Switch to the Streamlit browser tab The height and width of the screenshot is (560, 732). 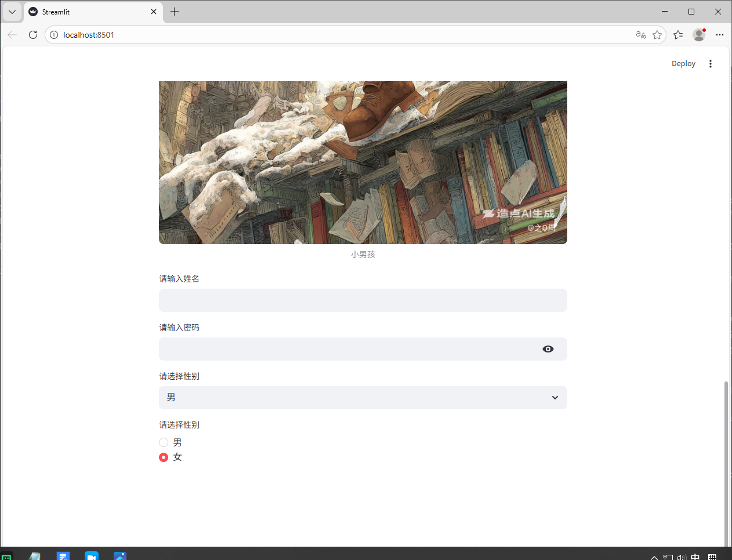(93, 12)
